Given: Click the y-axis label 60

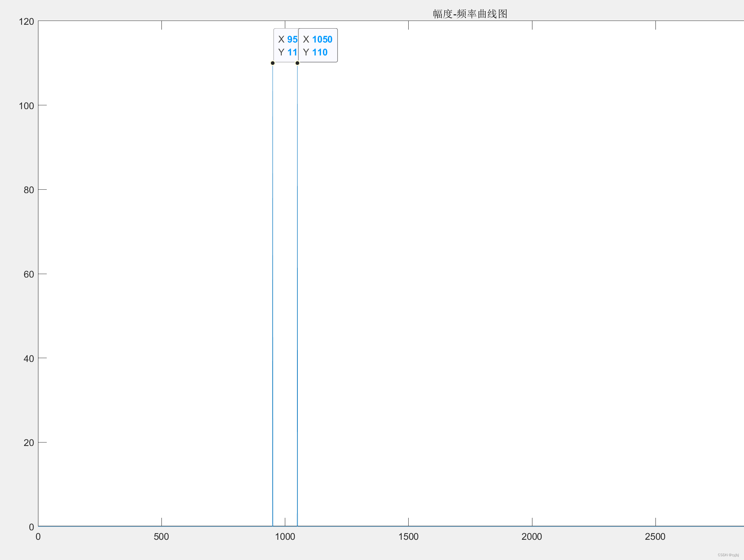Looking at the screenshot, I should tap(29, 274).
